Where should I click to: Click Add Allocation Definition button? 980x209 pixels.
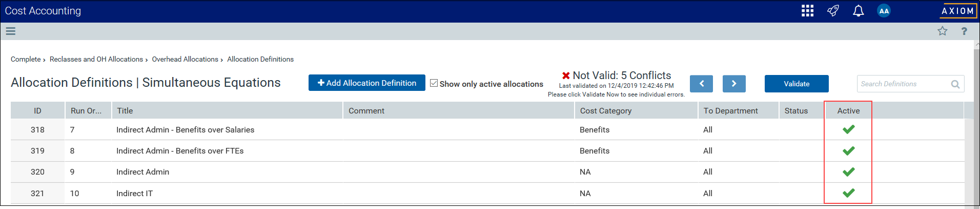(x=367, y=83)
